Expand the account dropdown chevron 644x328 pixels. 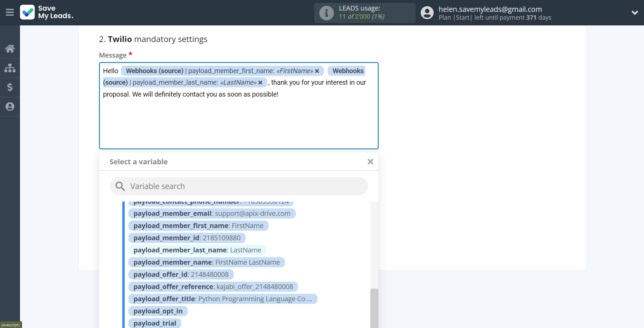coord(635,13)
